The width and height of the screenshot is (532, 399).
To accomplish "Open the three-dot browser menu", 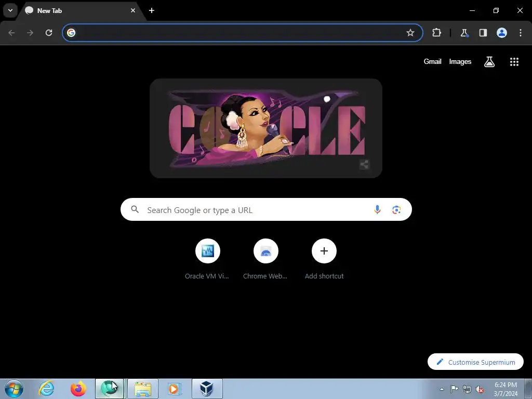I will (x=521, y=33).
